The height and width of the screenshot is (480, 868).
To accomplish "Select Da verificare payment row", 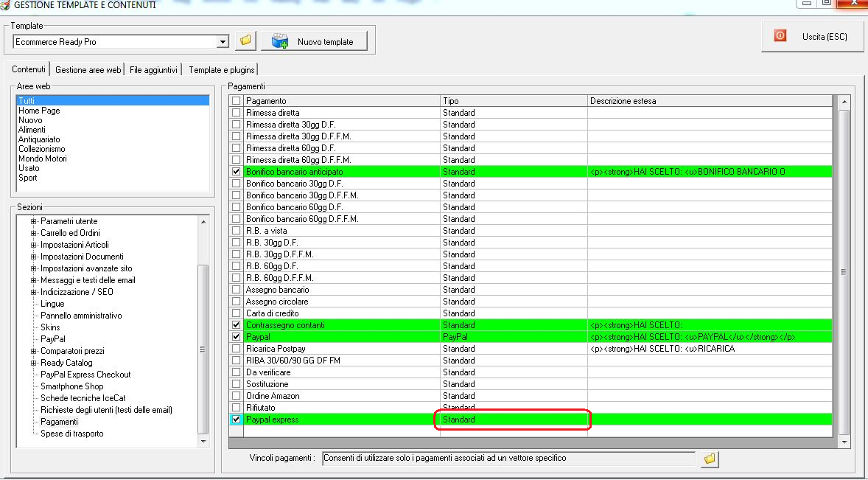I will coord(531,372).
